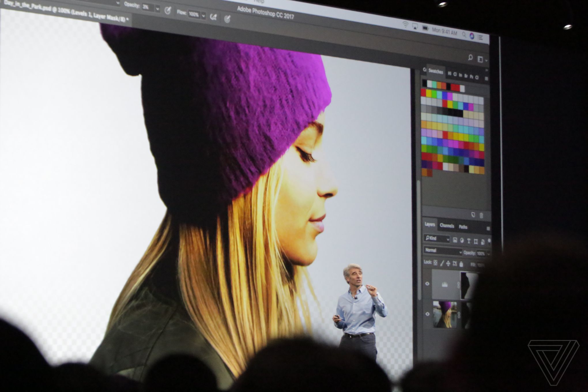The width and height of the screenshot is (588, 392).
Task: Pick the red swatch in the swatch grid
Action: pyautogui.click(x=423, y=93)
